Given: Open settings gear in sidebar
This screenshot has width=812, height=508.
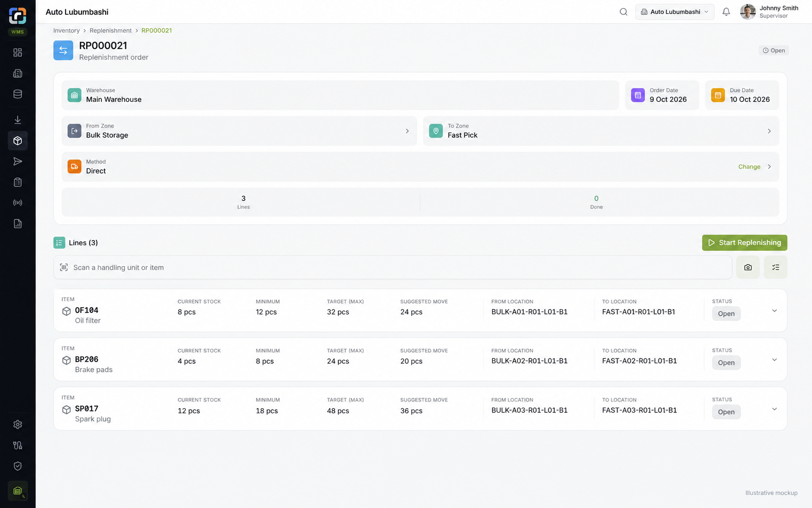Looking at the screenshot, I should point(17,425).
